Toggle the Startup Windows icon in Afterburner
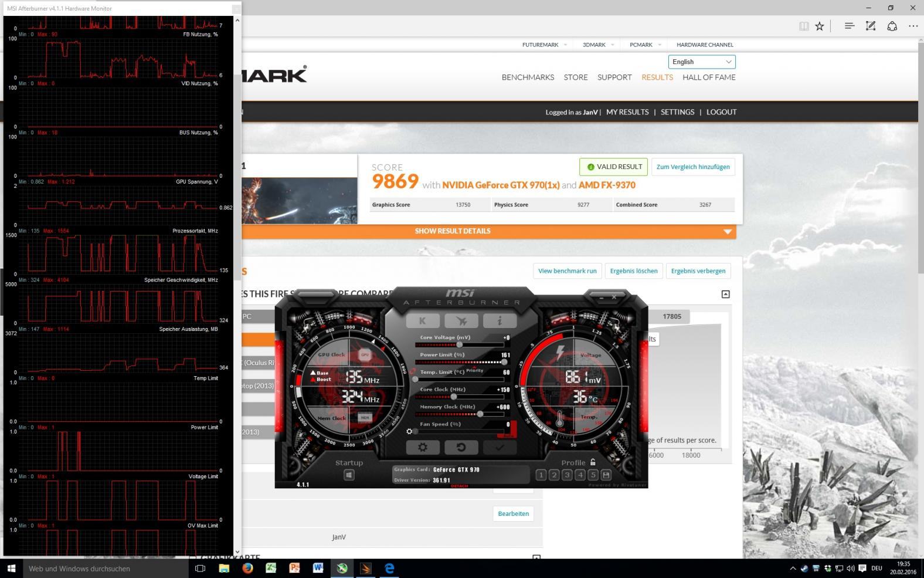This screenshot has width=924, height=578. [x=349, y=475]
